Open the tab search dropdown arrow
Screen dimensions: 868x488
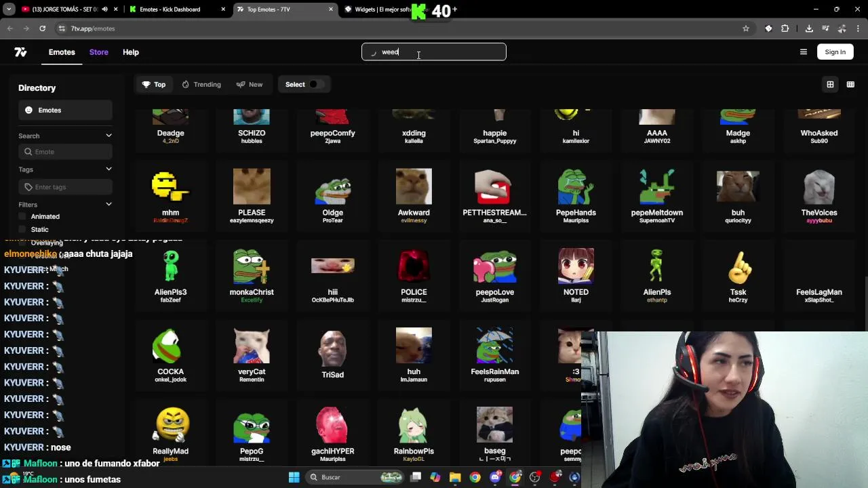pyautogui.click(x=9, y=9)
